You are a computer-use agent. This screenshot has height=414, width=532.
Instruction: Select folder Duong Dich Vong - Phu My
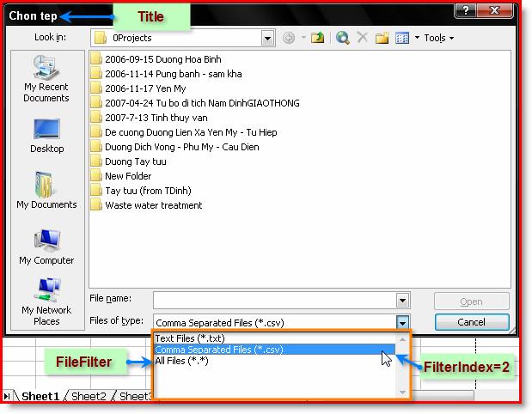[x=174, y=147]
